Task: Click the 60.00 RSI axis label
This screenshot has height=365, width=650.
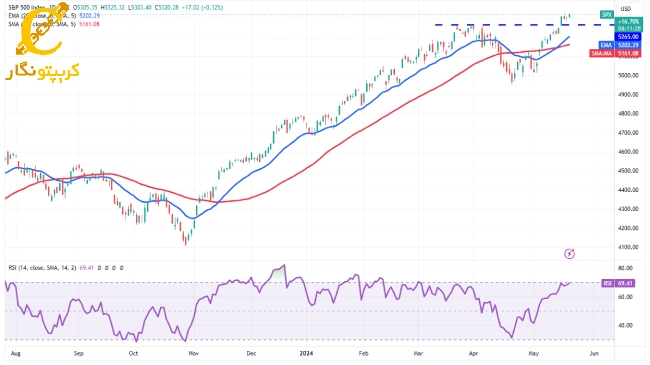Action: (625, 297)
